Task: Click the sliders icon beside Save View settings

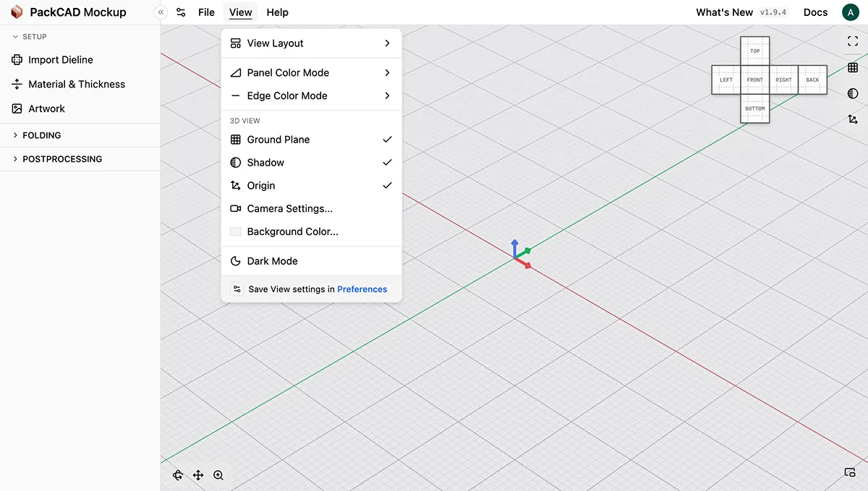Action: (237, 289)
